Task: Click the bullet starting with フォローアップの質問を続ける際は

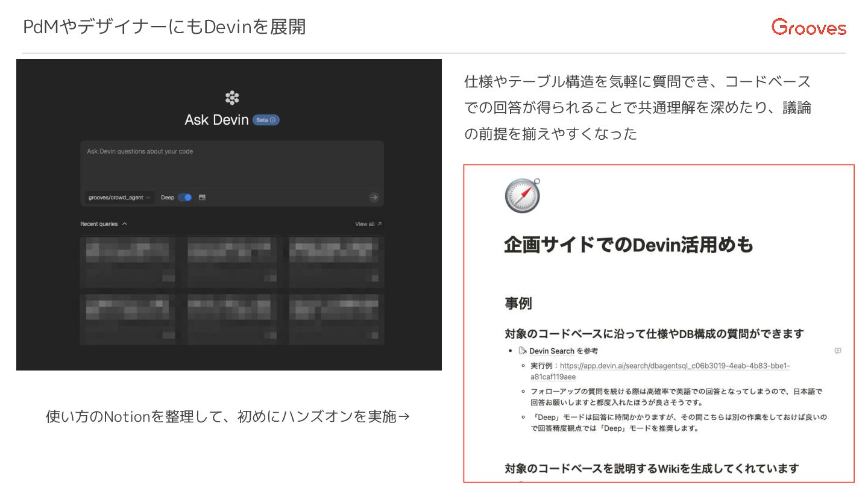Action: click(676, 396)
